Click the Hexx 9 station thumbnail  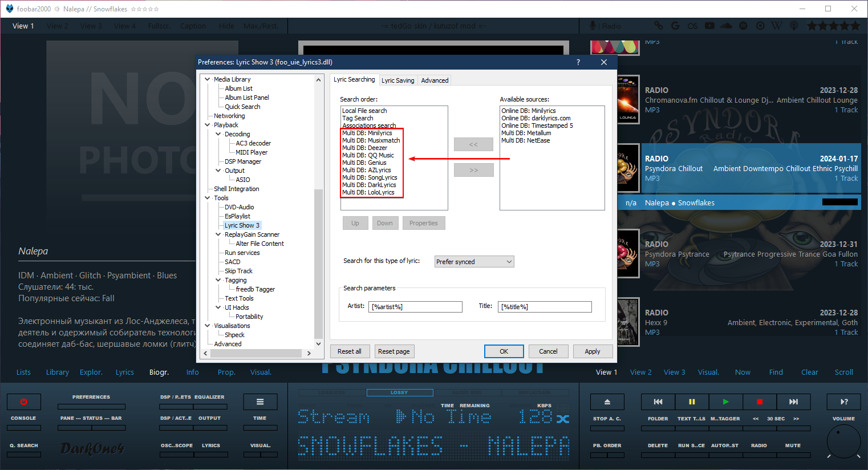click(628, 322)
